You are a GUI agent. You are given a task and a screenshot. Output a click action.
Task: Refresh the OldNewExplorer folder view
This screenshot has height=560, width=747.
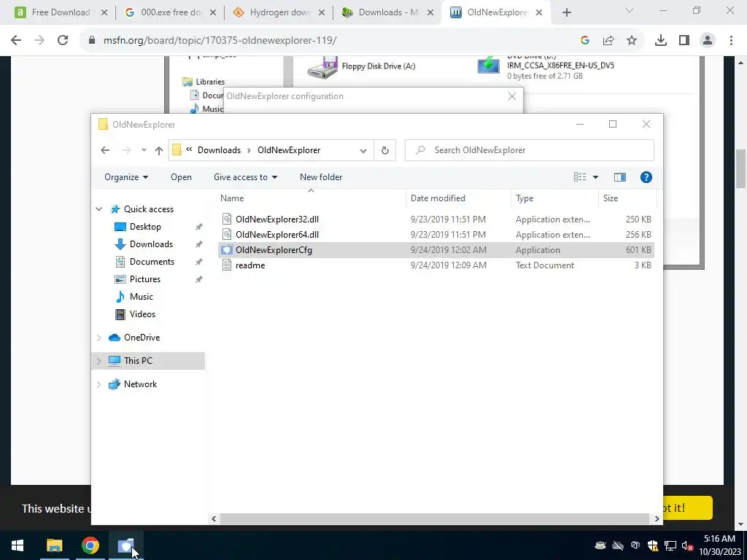[x=385, y=150]
